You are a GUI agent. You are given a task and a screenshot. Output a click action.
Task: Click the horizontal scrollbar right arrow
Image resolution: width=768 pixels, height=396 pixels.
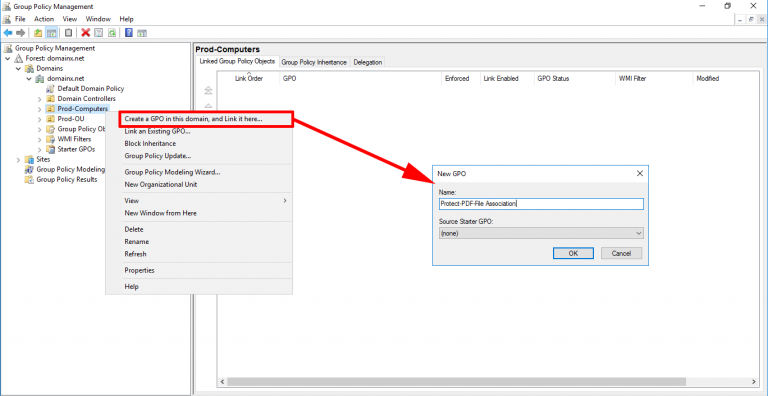pyautogui.click(x=754, y=381)
